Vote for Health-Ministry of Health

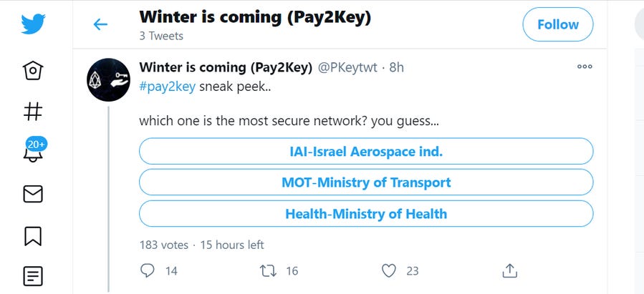366,213
